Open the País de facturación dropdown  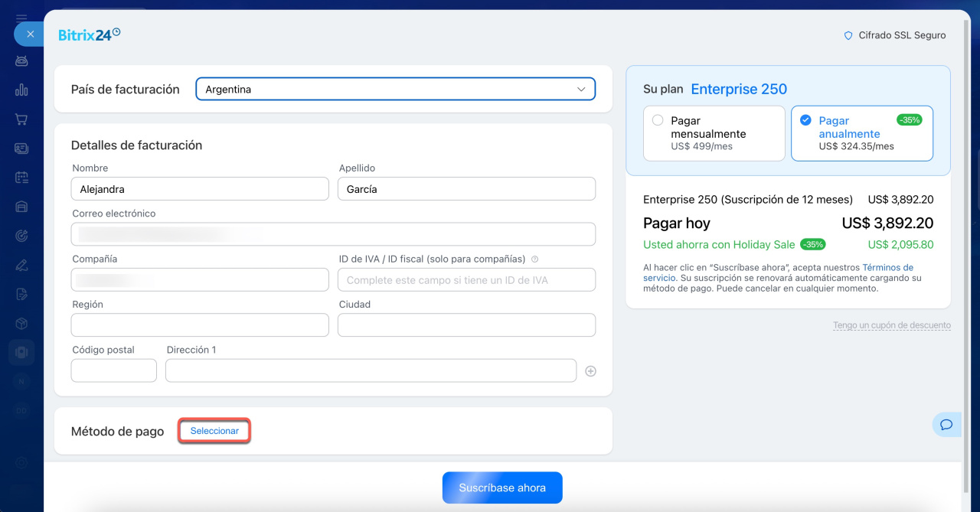pyautogui.click(x=395, y=90)
